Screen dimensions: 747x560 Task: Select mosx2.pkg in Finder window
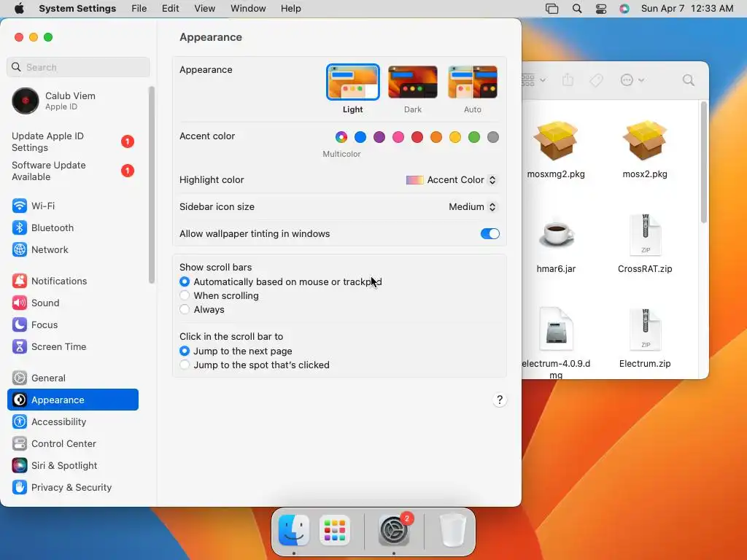click(x=645, y=149)
